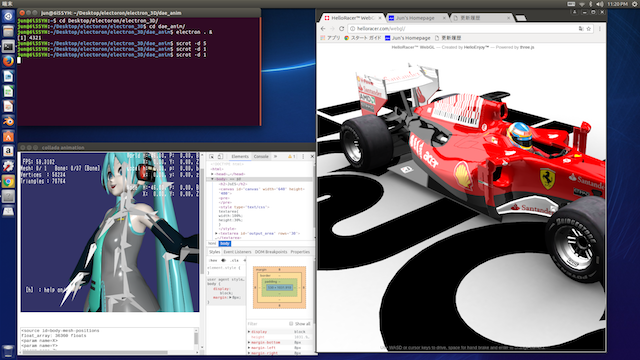Click the volume icon in the top panel
Image resolution: width=640 pixels, height=360 pixels.
600,4
